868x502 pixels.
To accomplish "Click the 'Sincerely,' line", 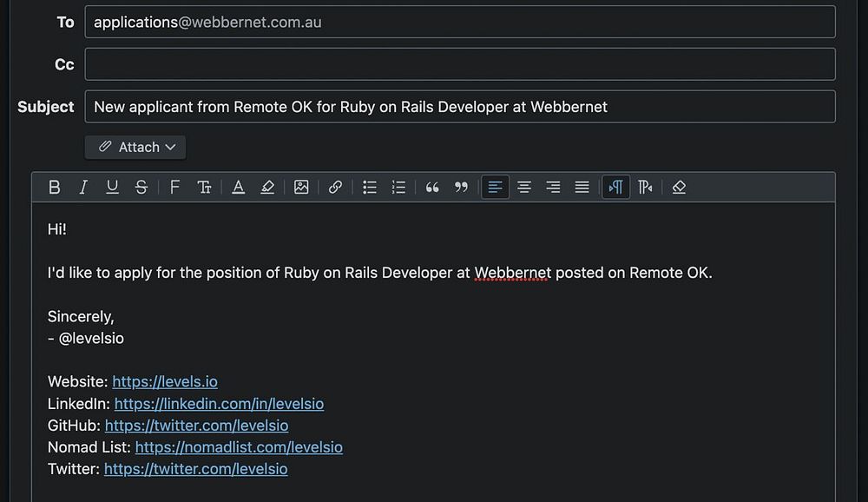I will pyautogui.click(x=81, y=316).
